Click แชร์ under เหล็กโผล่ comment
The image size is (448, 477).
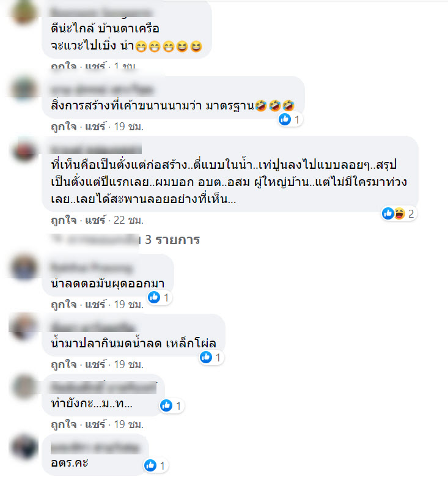coord(95,364)
